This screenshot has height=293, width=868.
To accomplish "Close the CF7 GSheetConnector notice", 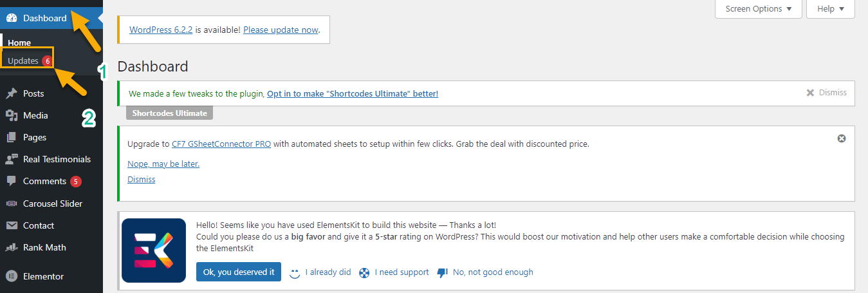I will (842, 138).
